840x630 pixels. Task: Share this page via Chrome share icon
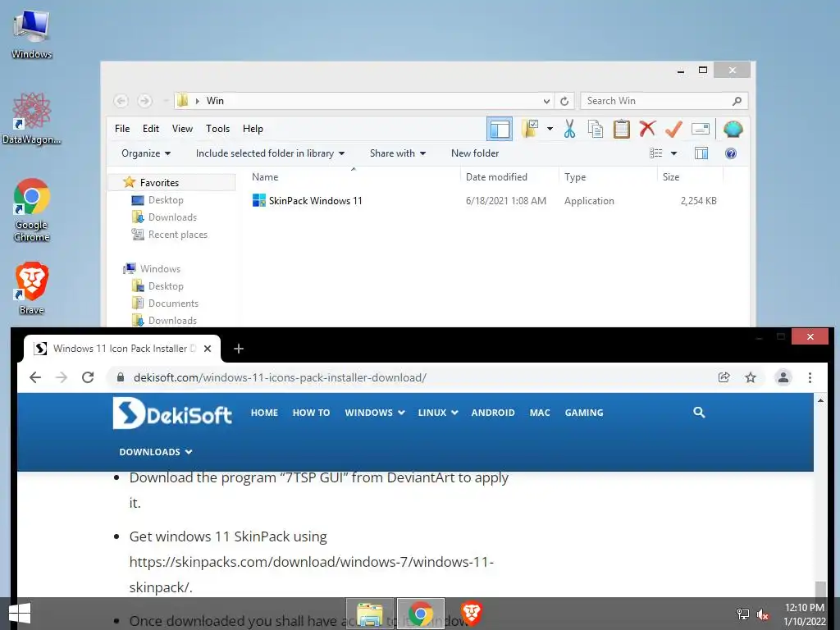(724, 377)
